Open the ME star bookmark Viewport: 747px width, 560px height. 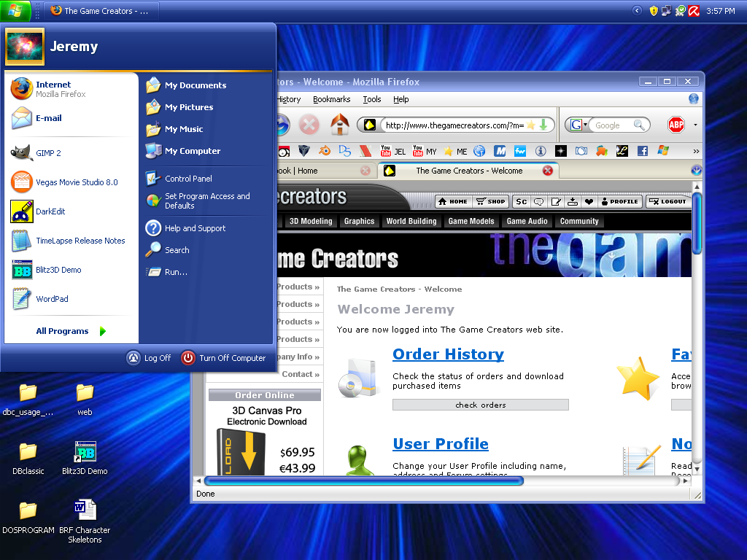click(455, 152)
